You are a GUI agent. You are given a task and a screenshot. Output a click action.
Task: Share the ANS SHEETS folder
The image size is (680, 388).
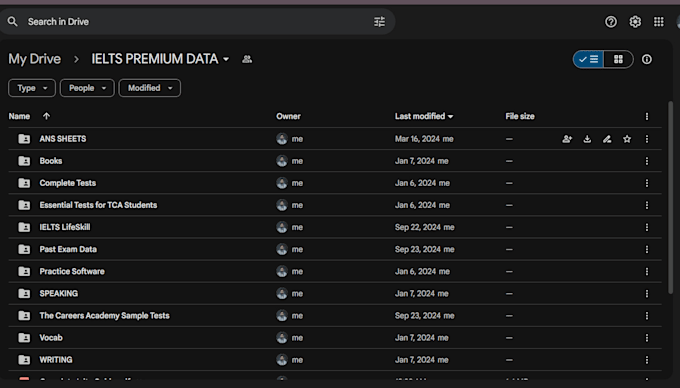[567, 139]
